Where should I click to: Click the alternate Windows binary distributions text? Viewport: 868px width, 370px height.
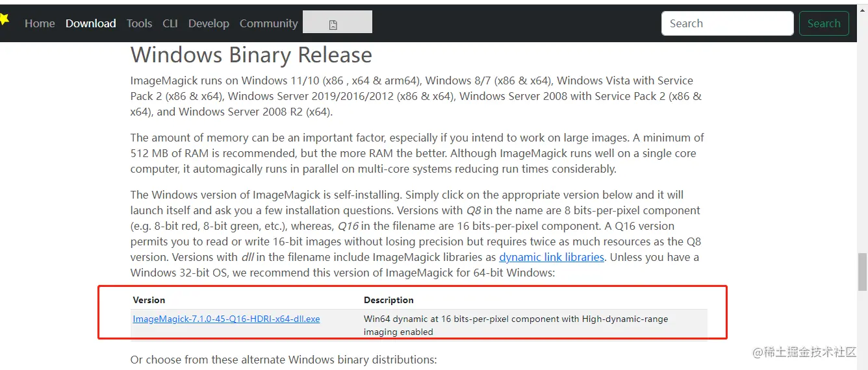tap(283, 360)
